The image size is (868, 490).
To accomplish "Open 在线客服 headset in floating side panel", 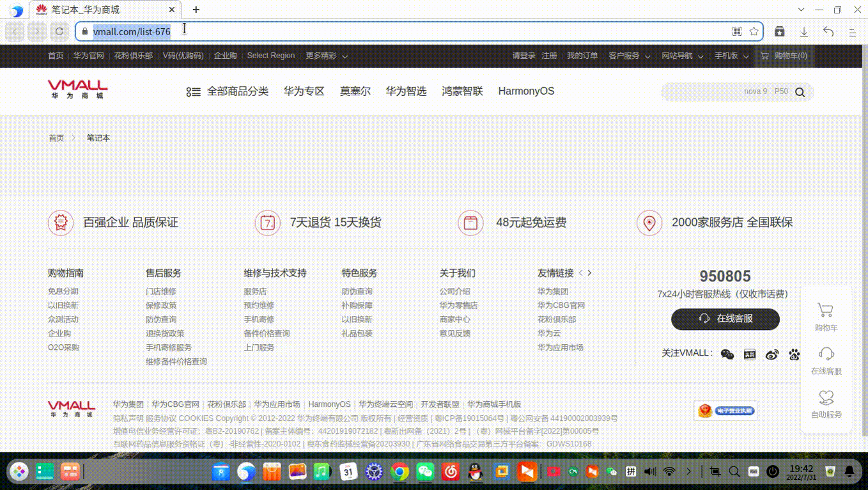I will tap(826, 361).
